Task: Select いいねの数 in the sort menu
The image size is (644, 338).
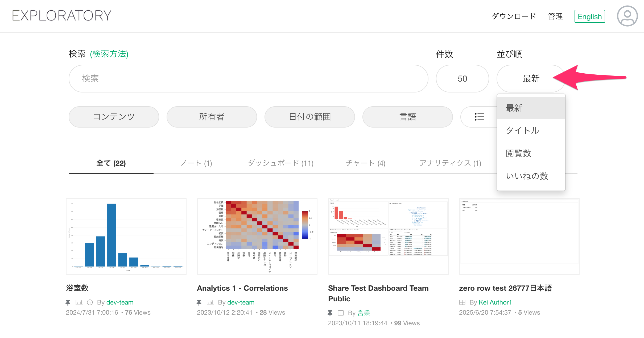Action: [x=531, y=176]
